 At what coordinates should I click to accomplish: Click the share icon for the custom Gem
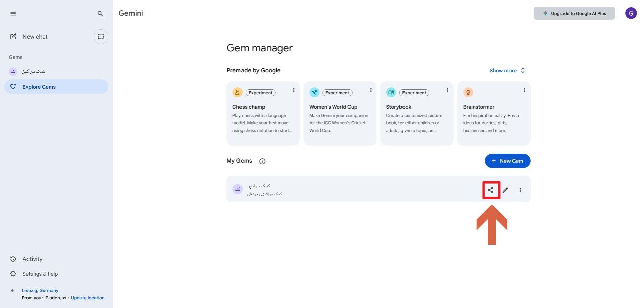pyautogui.click(x=491, y=190)
